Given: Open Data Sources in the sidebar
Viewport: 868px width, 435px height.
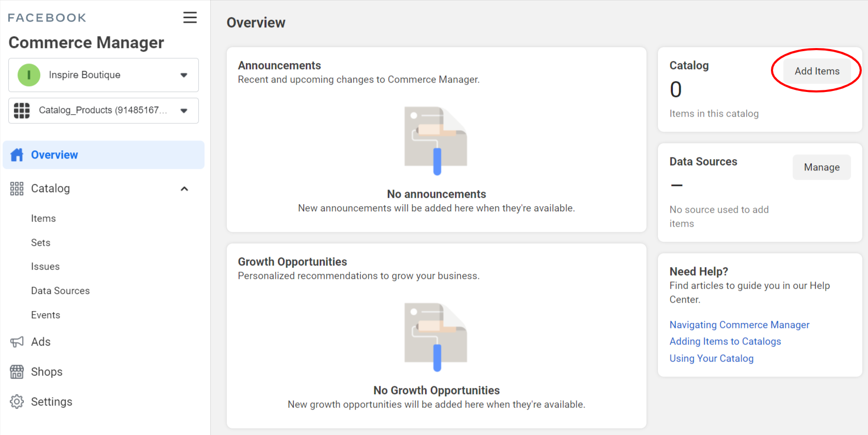Looking at the screenshot, I should click(x=60, y=291).
